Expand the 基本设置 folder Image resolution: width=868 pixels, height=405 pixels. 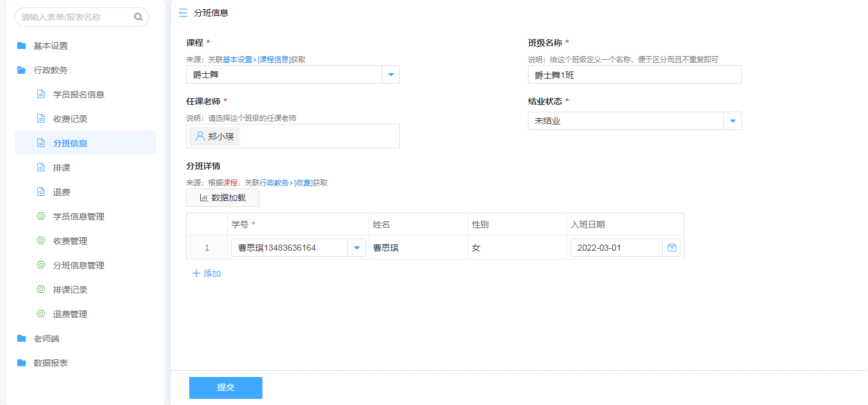point(50,46)
